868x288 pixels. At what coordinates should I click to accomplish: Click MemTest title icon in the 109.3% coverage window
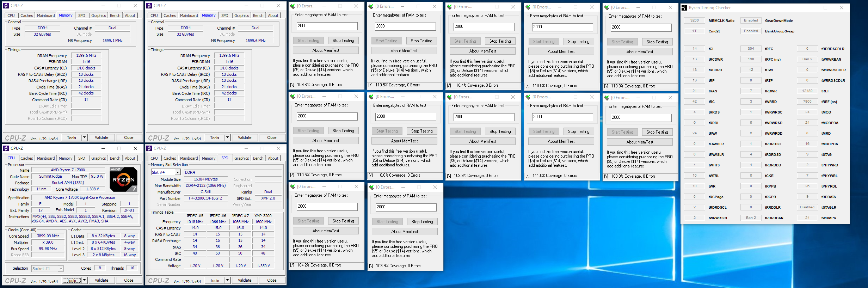point(607,98)
